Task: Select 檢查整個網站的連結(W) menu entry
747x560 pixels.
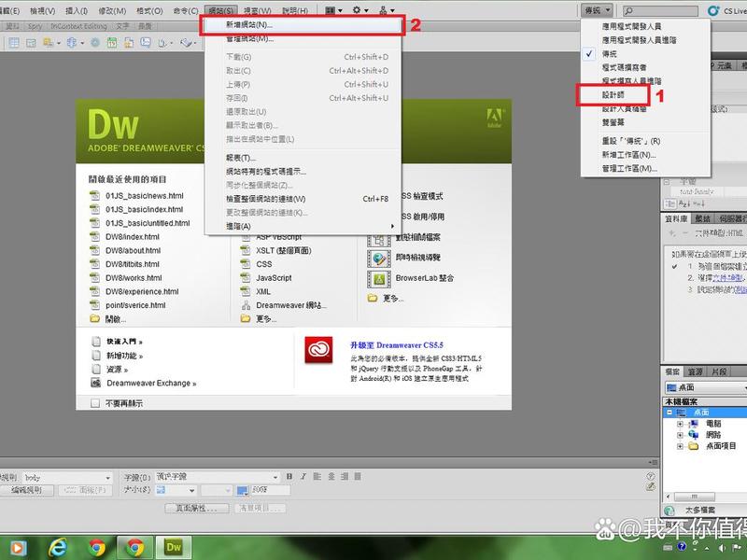Action: 303,199
